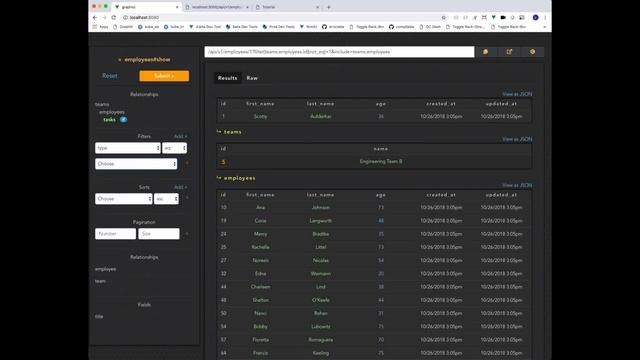Click the pagination Size input
The image size is (640, 360).
[x=159, y=234]
